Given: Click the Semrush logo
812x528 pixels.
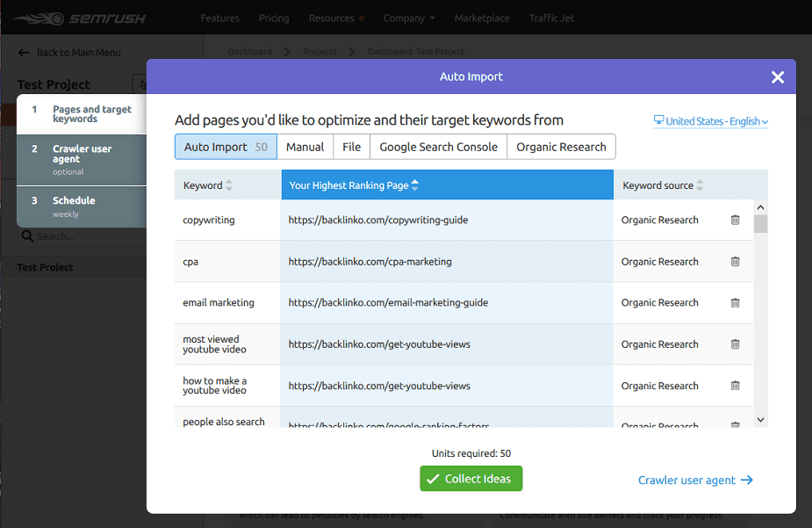Looking at the screenshot, I should (x=80, y=18).
